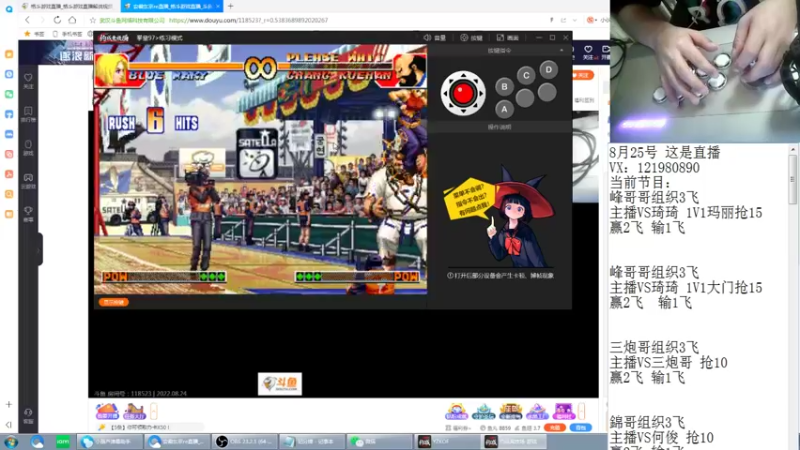This screenshot has width=800, height=450.
Task: Select the golden crown gift icon
Action: point(510,411)
